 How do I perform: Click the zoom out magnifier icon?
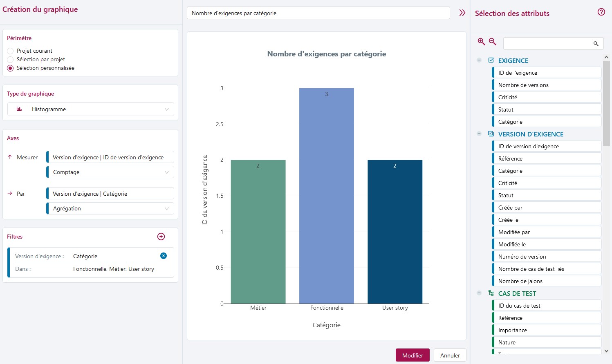coord(493,42)
